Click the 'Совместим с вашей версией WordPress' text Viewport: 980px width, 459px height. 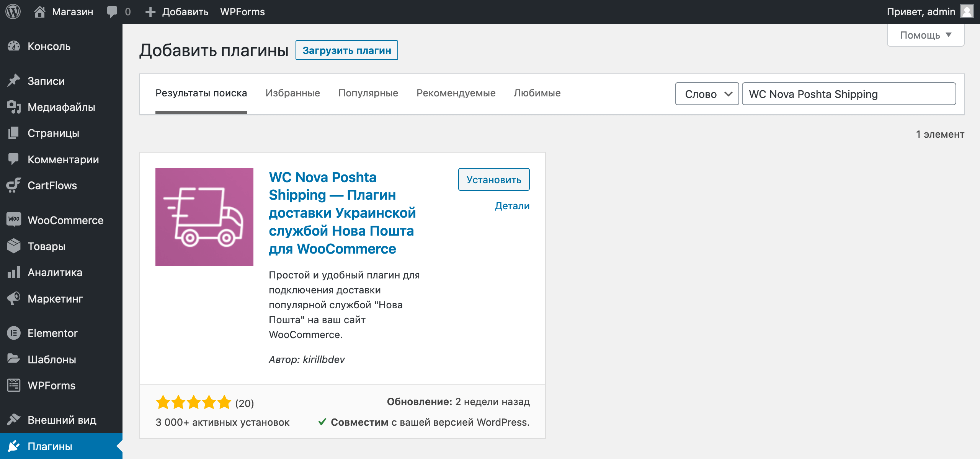pyautogui.click(x=430, y=422)
